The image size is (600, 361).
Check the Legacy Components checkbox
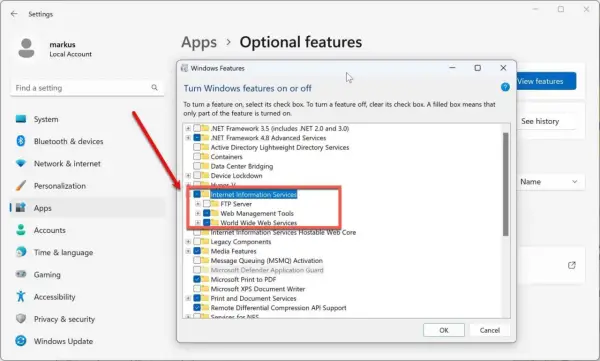[x=197, y=242]
